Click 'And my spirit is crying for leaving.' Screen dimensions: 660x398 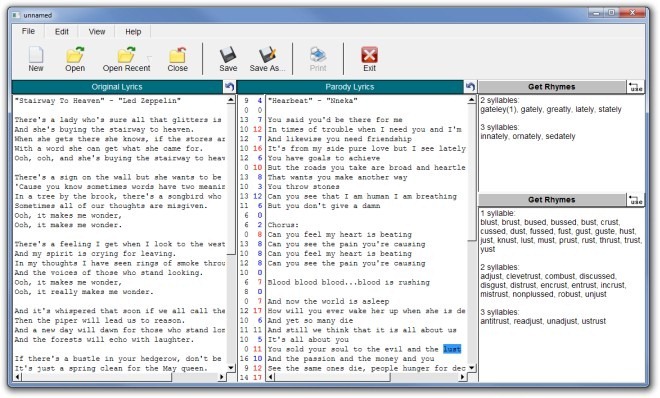pyautogui.click(x=95, y=254)
